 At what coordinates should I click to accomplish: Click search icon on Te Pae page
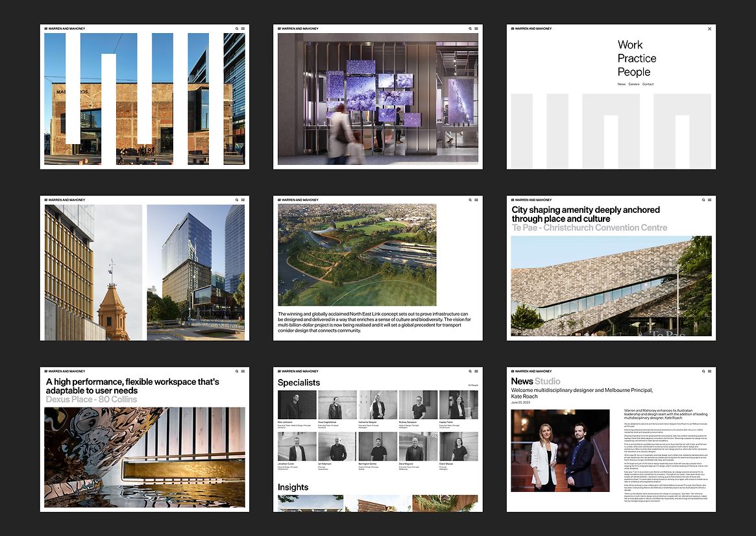pos(703,200)
